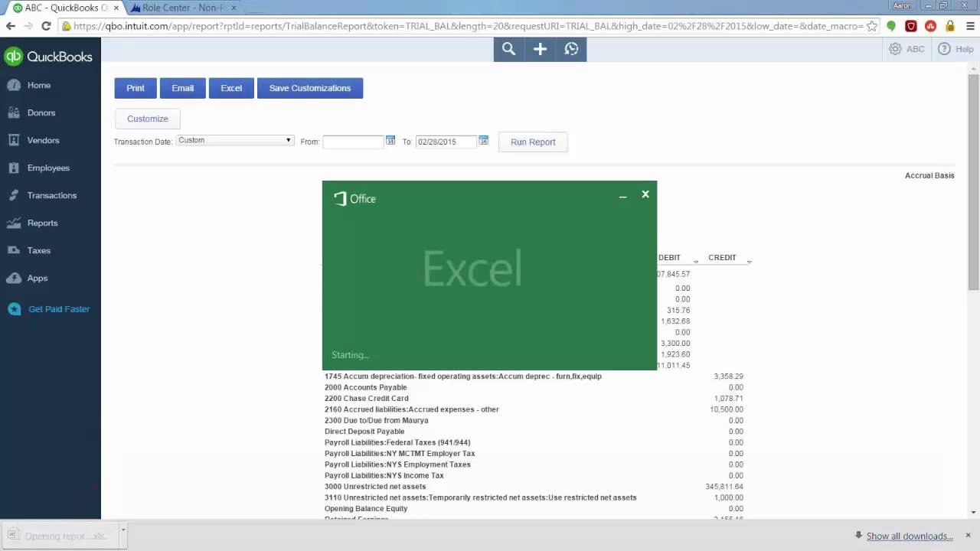Open the To date calendar picker
Screen dimensions: 980x551
483,141
